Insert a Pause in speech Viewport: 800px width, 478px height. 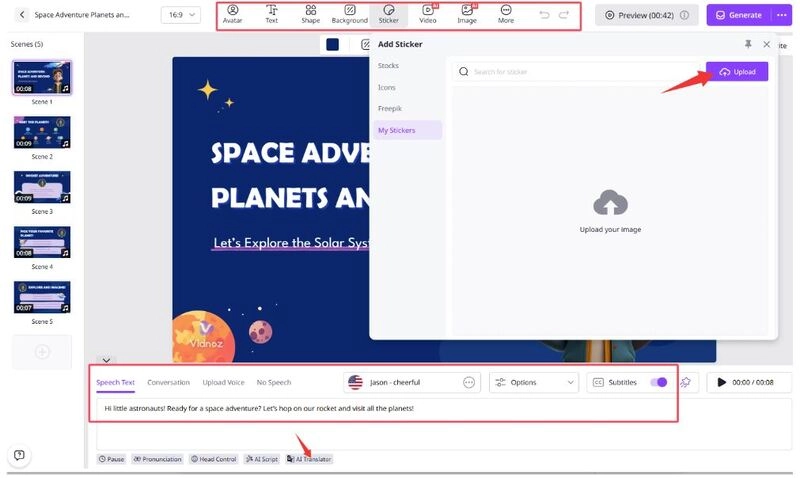point(112,459)
